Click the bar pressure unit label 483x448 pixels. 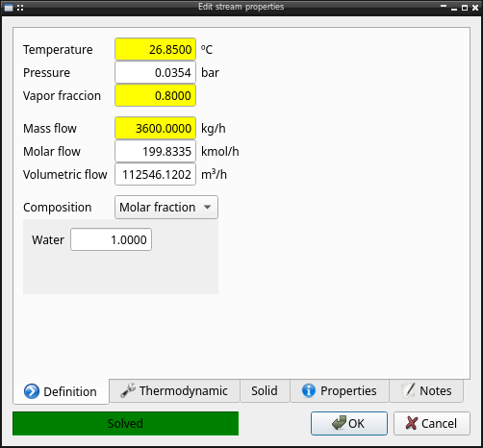pyautogui.click(x=210, y=73)
